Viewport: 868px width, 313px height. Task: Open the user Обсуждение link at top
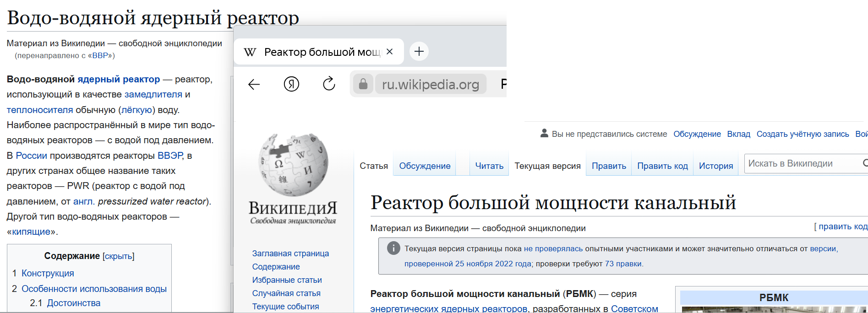(x=697, y=134)
